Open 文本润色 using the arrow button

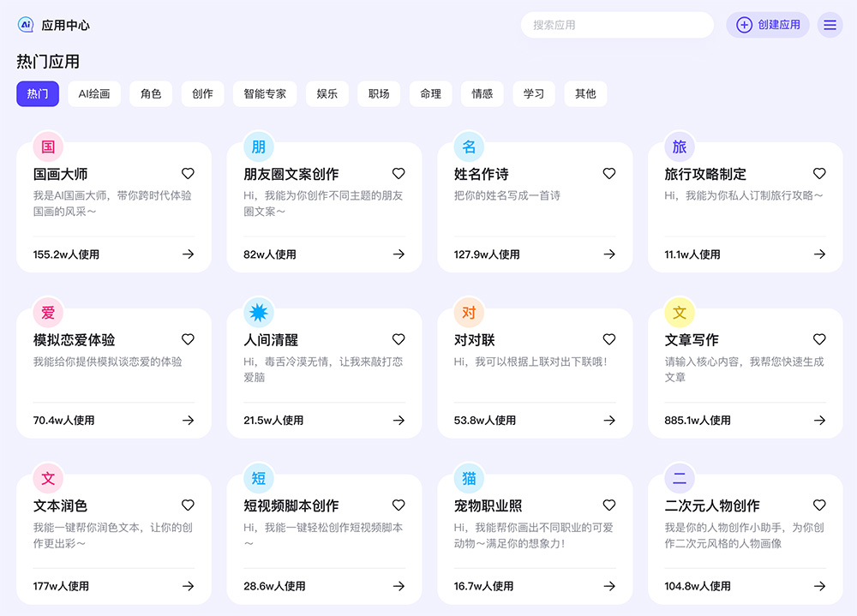188,586
